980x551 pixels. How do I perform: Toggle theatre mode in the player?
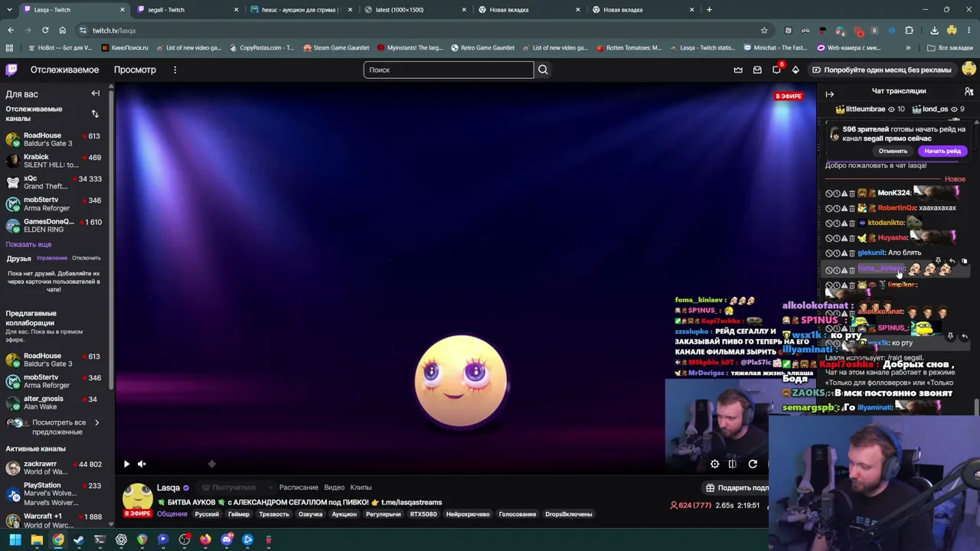tap(733, 464)
